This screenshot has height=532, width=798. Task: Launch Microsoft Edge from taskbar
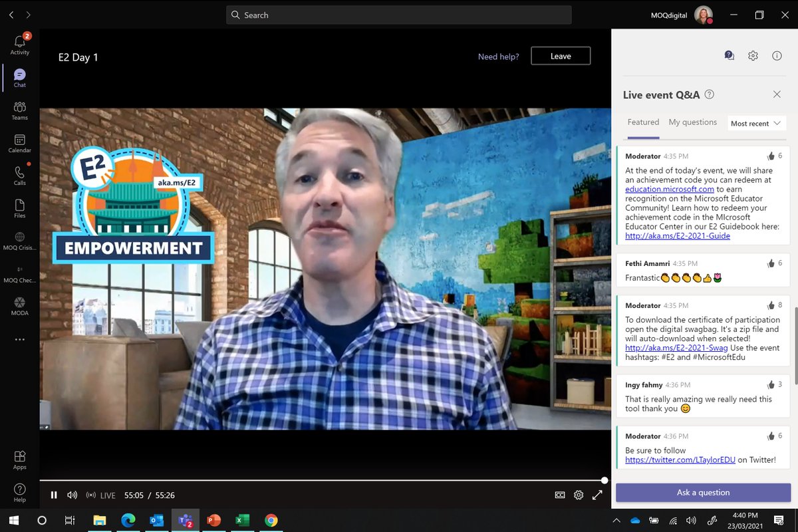(x=128, y=520)
